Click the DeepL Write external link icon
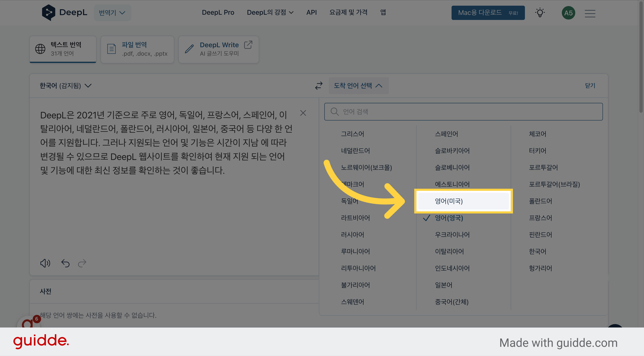 248,45
